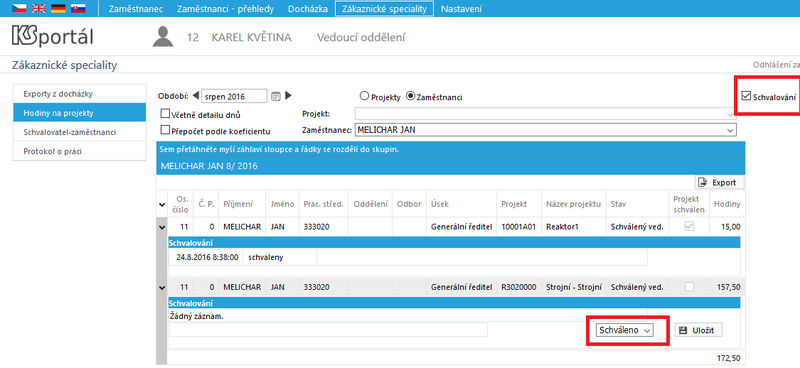
Task: Go to previous period arrow
Action: point(196,95)
